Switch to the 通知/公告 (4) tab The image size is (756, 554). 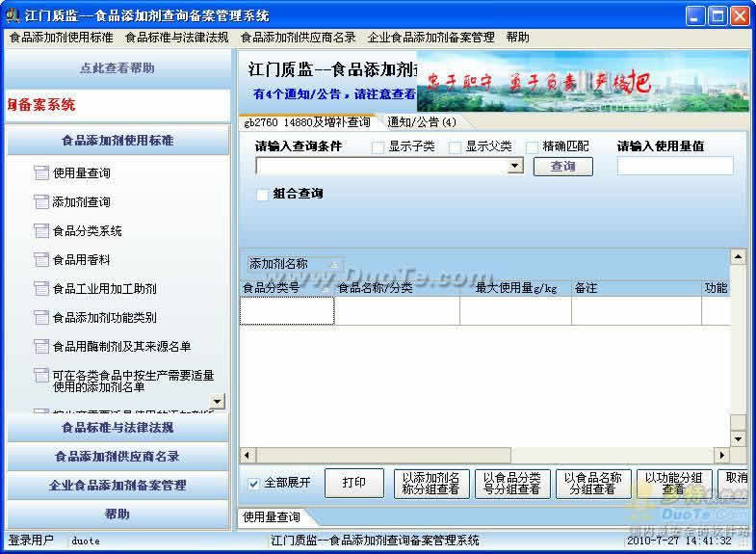tap(422, 122)
